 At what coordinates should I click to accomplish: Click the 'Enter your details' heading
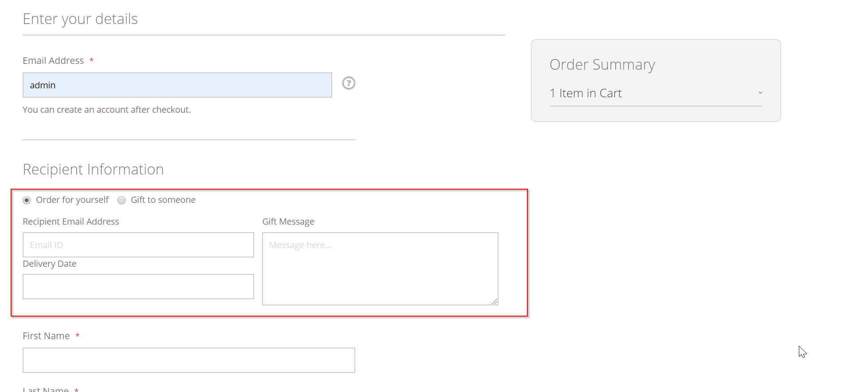80,19
